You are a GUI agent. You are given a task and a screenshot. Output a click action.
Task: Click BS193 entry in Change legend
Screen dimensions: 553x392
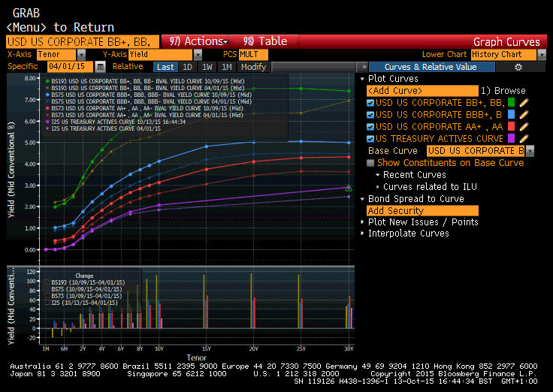[85, 282]
